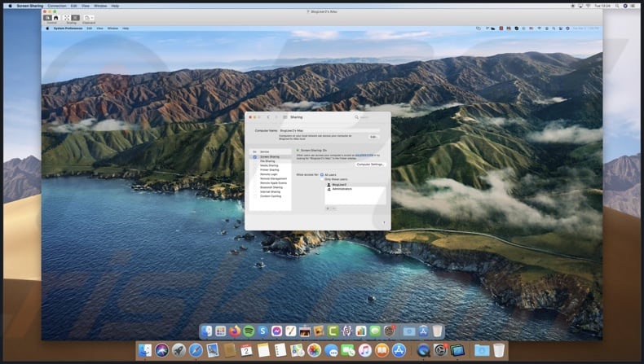Tick the Content Caching service checkbox

254,196
